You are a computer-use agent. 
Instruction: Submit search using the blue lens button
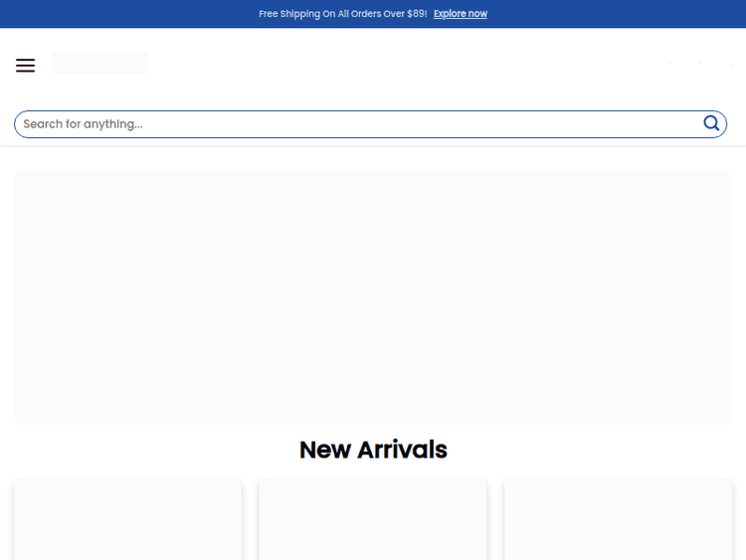click(711, 123)
